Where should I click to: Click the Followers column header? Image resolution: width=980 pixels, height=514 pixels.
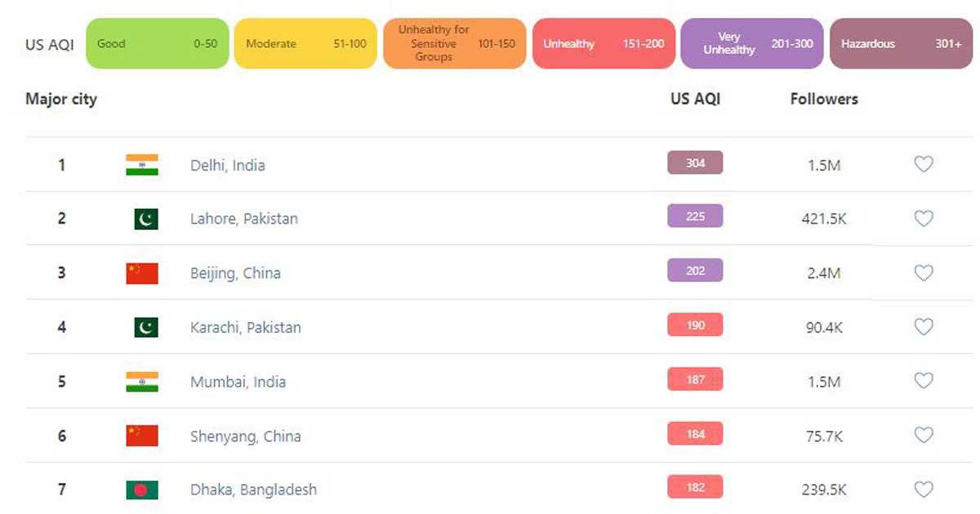click(x=824, y=99)
